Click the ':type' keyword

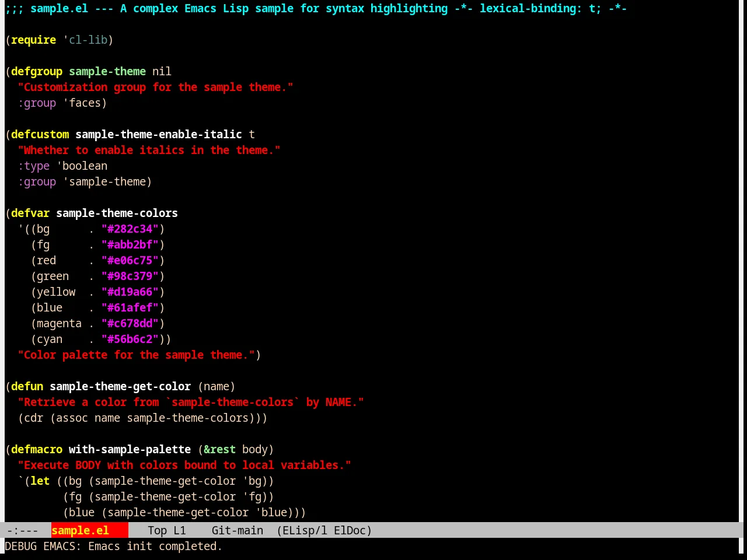pyautogui.click(x=33, y=166)
